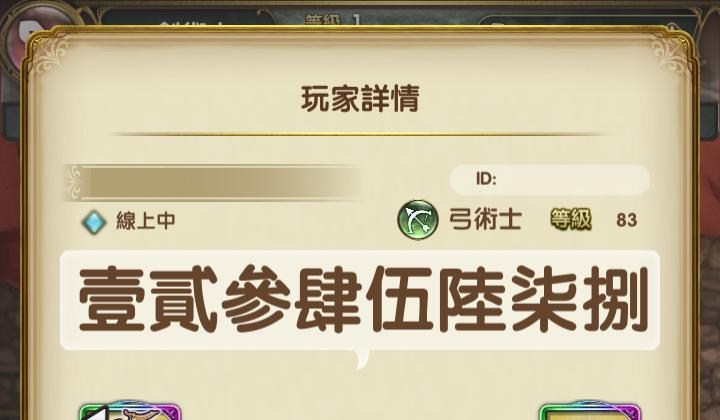Click the 等級 level badge icon
720x420 pixels.
571,219
